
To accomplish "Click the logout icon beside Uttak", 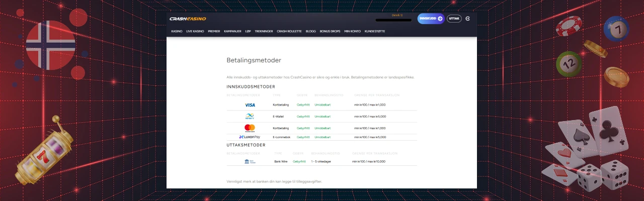I will click(467, 19).
